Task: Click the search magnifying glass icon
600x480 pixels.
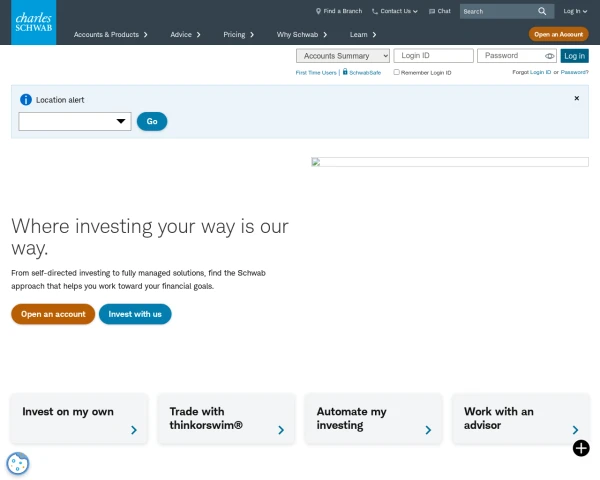Action: (x=542, y=11)
